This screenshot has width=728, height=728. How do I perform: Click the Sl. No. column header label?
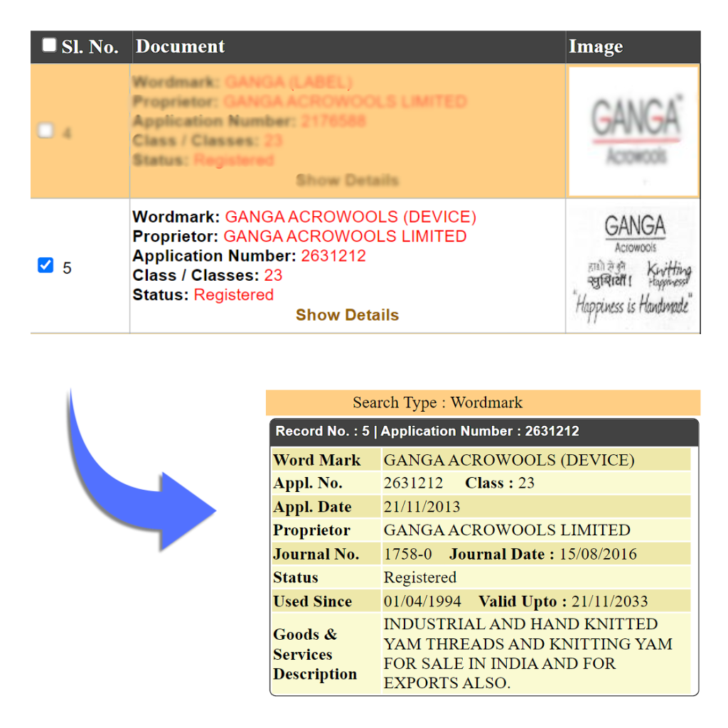(x=90, y=47)
